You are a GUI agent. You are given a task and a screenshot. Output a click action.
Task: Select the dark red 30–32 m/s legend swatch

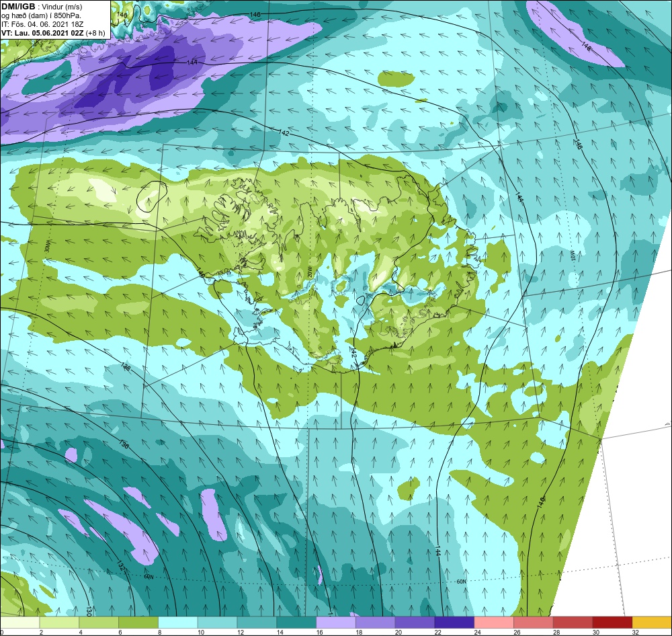point(612,623)
